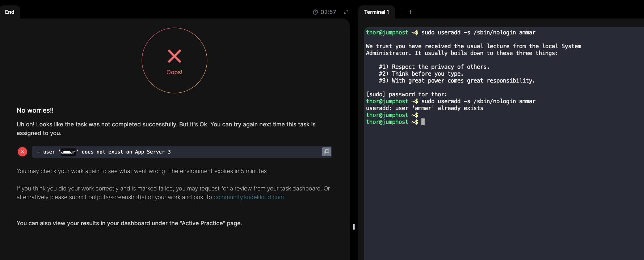
Task: Expand the task panel to fullscreen
Action: (x=346, y=12)
